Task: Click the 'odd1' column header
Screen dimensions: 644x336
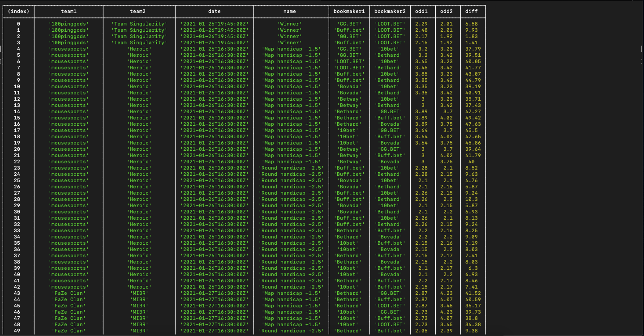Action: pyautogui.click(x=421, y=11)
